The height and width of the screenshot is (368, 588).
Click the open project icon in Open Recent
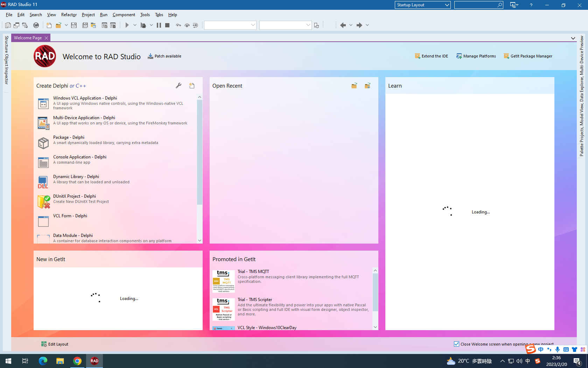coord(367,86)
